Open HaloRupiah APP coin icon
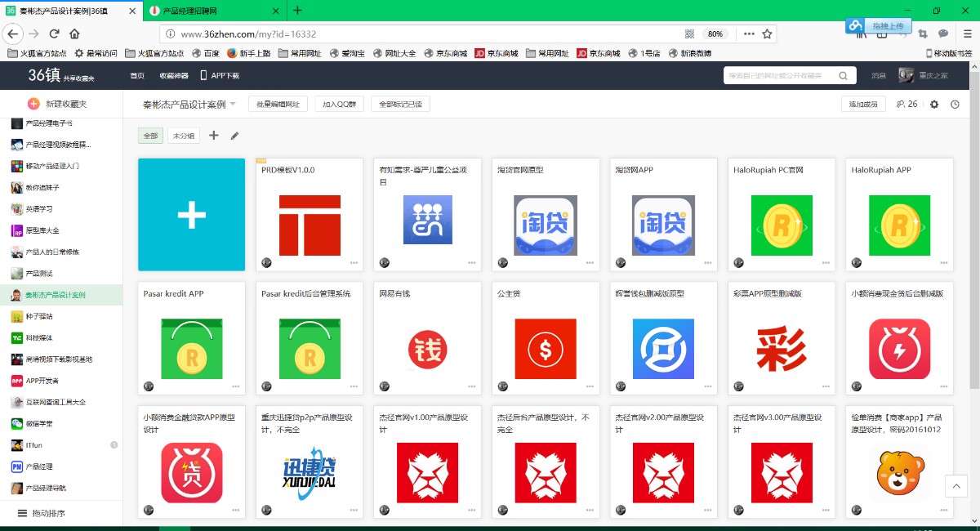Viewport: 980px width, 531px height. (x=900, y=225)
